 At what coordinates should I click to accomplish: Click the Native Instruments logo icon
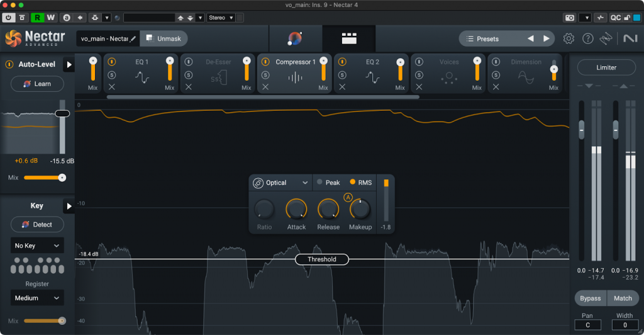click(629, 39)
